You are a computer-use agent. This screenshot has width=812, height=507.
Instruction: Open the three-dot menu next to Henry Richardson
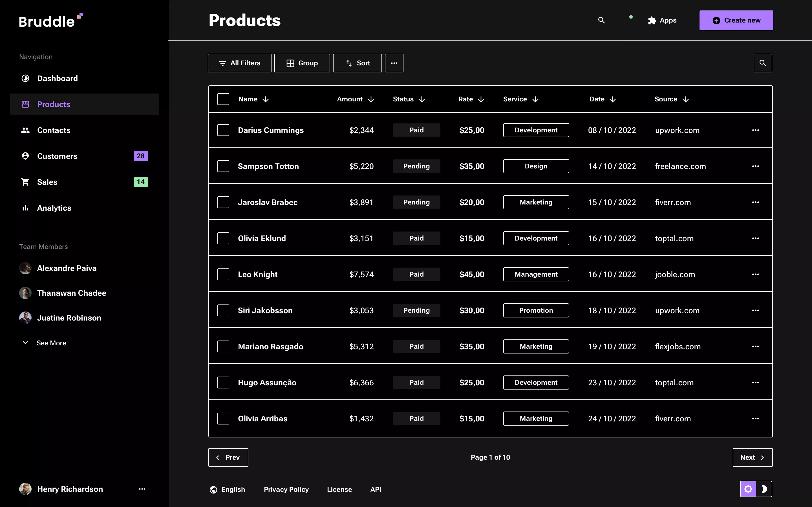(x=142, y=489)
